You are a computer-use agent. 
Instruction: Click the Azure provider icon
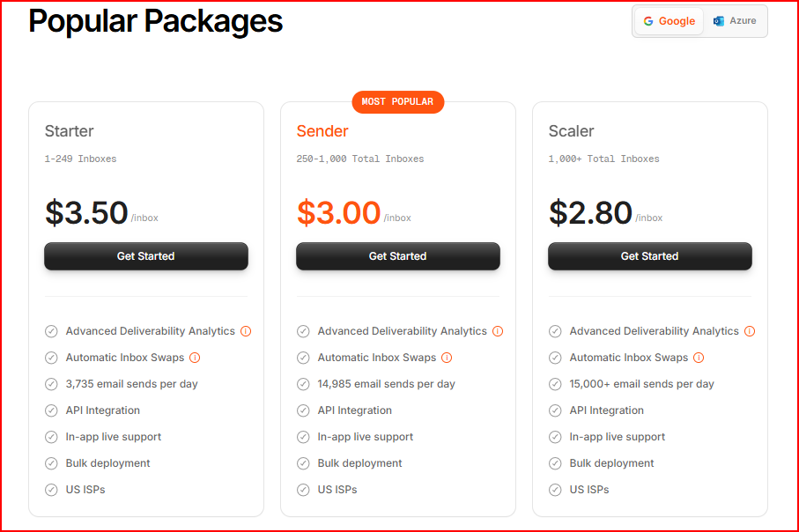click(719, 20)
